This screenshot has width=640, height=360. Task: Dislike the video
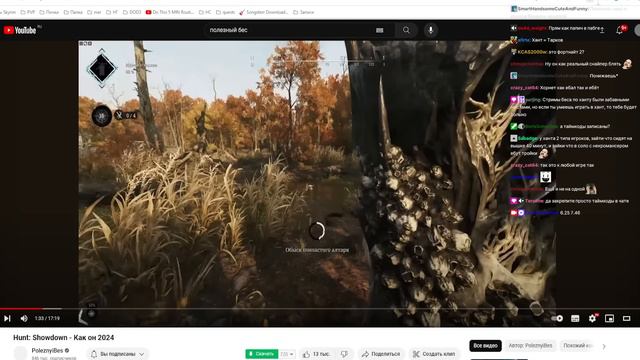(x=344, y=354)
